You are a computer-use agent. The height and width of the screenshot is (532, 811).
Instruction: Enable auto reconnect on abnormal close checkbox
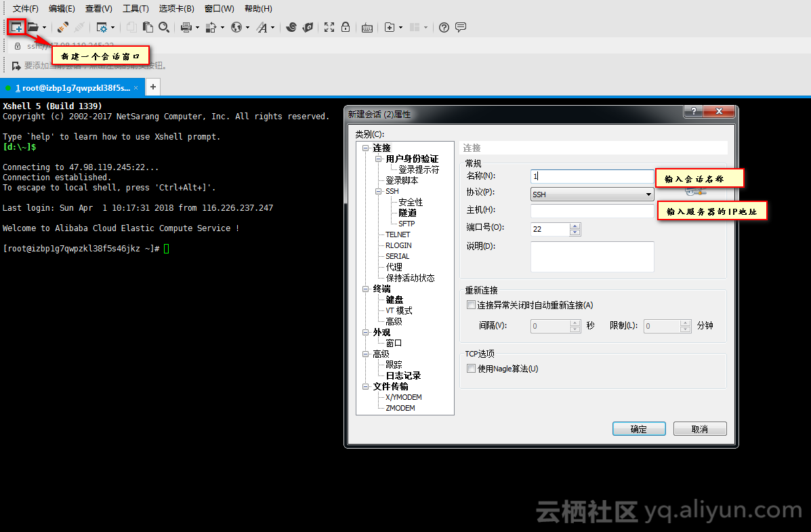[x=471, y=305]
